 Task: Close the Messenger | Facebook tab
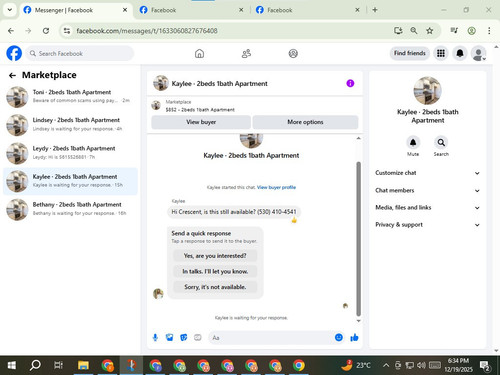click(x=125, y=10)
